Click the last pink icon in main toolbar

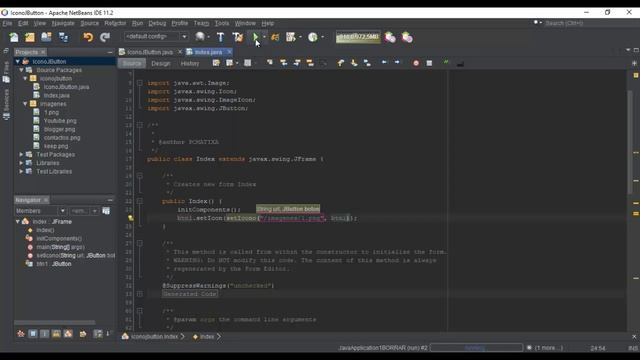click(407, 37)
